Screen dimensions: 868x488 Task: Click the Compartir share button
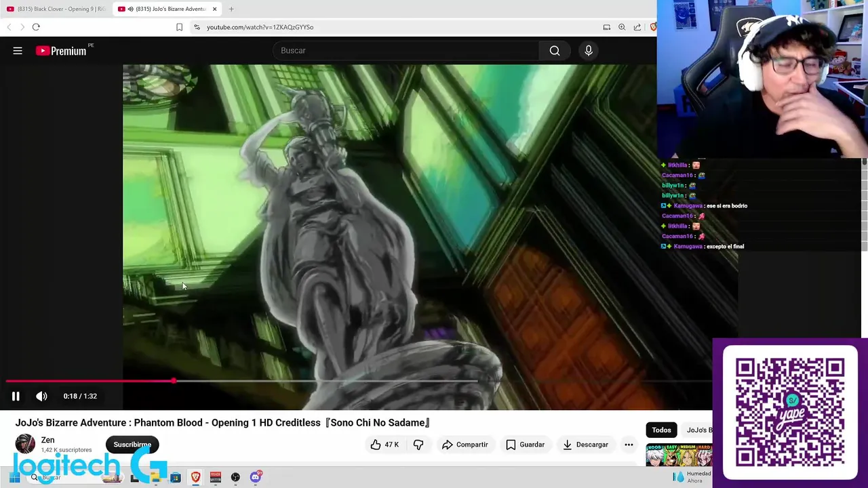tap(465, 445)
